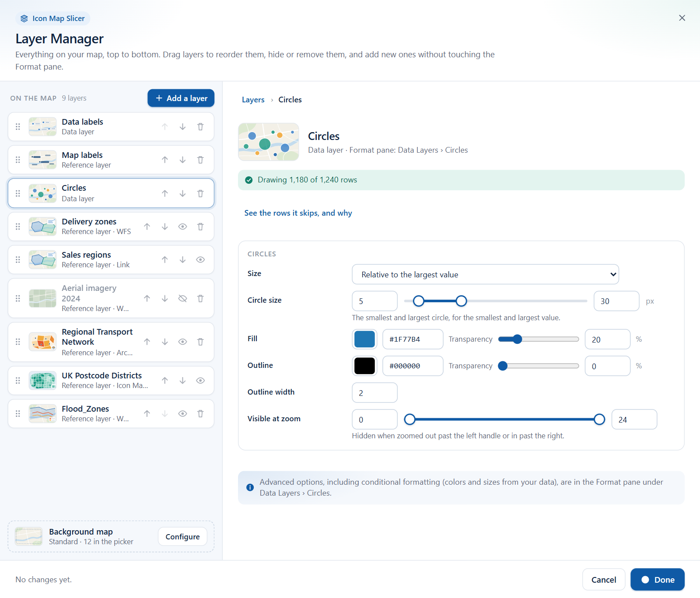Show the Aerial imagery 2024 layer
The height and width of the screenshot is (598, 700).
point(182,298)
